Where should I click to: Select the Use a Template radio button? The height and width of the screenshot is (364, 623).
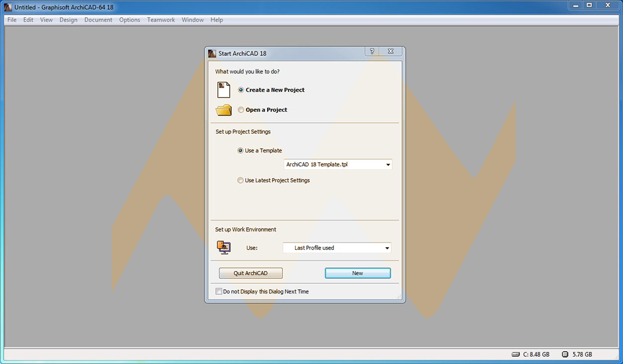point(240,150)
